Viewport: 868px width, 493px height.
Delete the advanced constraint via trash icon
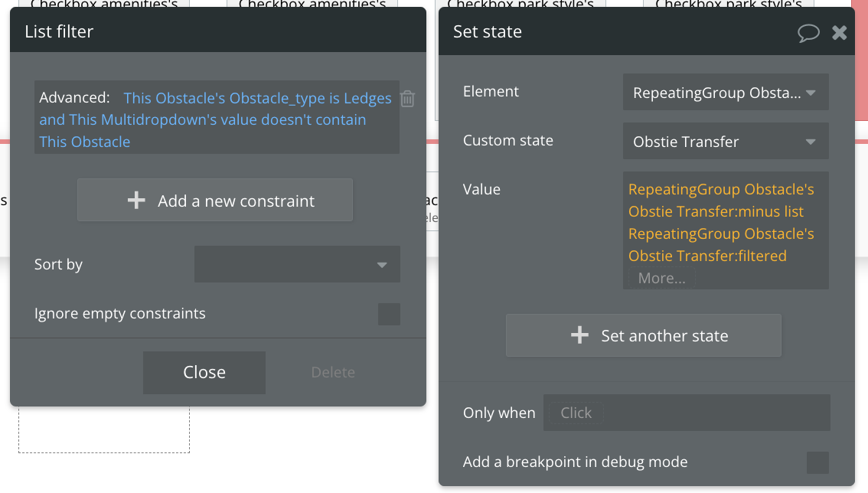(407, 98)
